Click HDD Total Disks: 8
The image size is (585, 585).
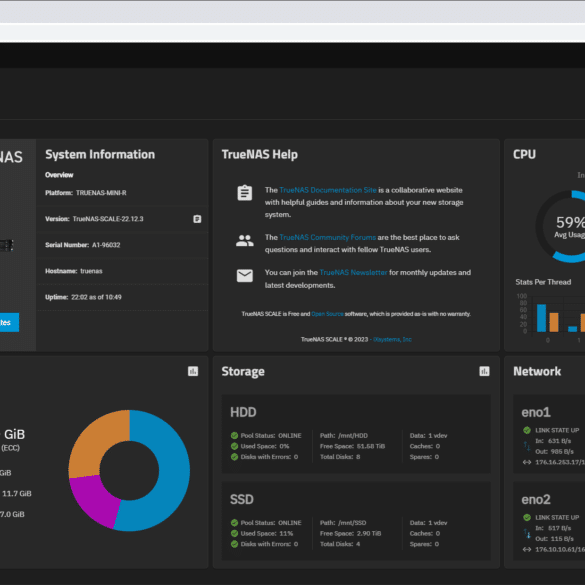tap(340, 457)
